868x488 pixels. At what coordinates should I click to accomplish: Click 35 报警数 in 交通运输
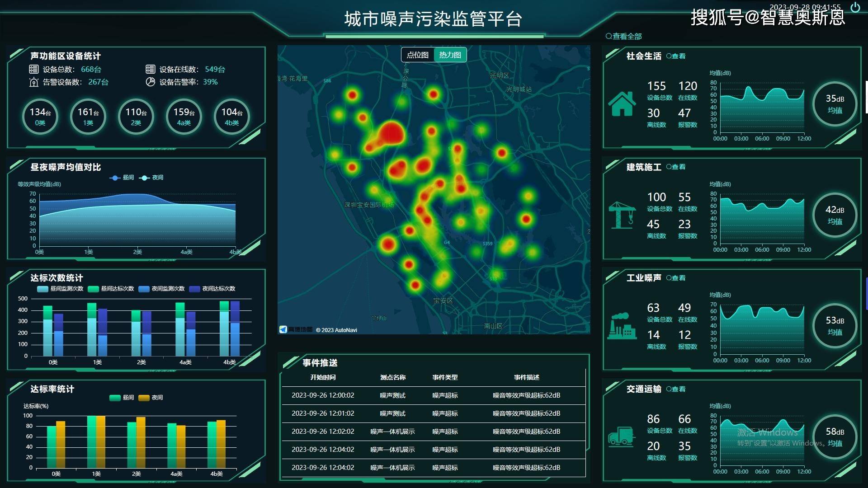(687, 450)
